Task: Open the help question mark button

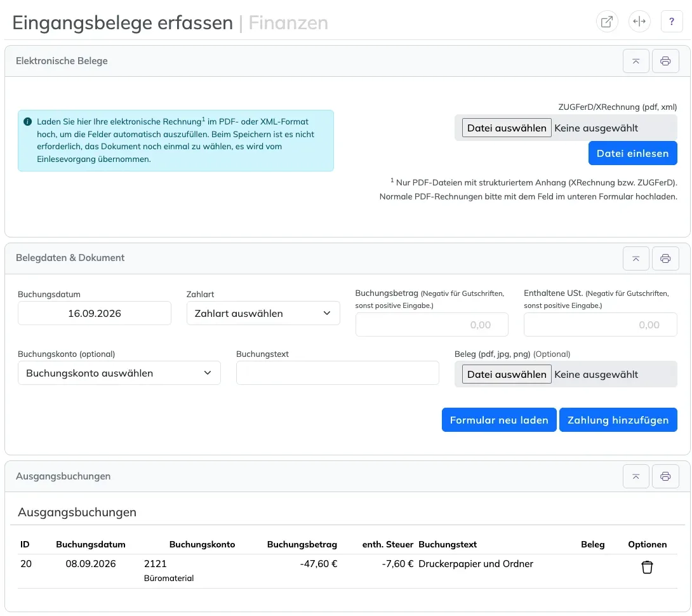Action: [x=671, y=22]
